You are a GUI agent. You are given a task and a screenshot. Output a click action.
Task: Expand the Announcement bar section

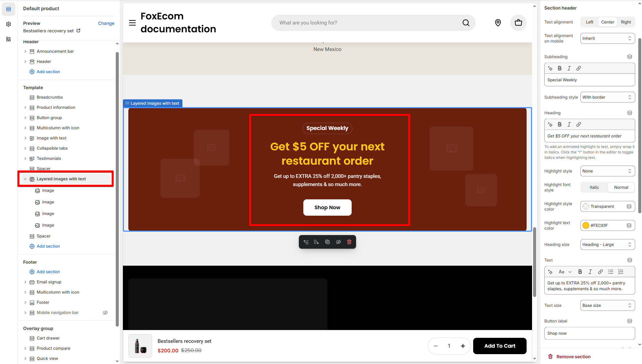[25, 51]
